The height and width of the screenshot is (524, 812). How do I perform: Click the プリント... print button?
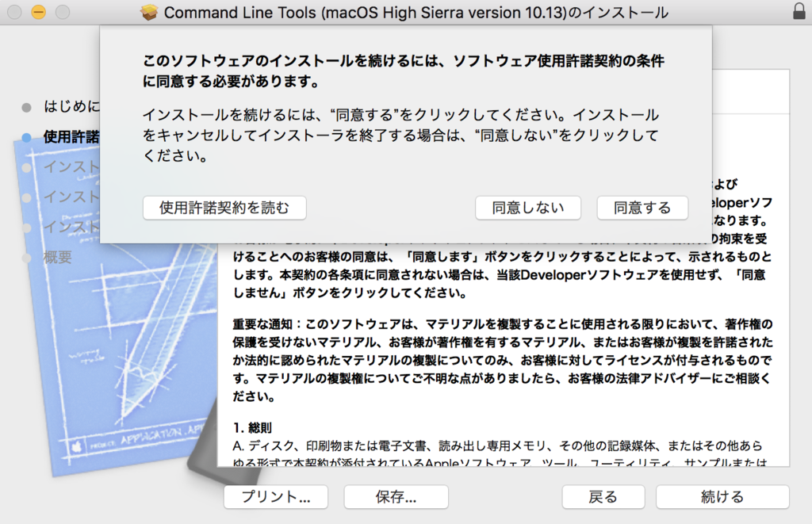275,496
